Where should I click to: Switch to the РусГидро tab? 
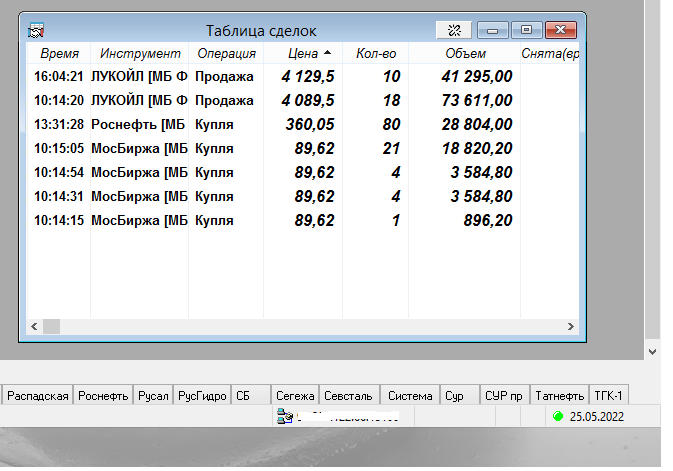tap(202, 396)
